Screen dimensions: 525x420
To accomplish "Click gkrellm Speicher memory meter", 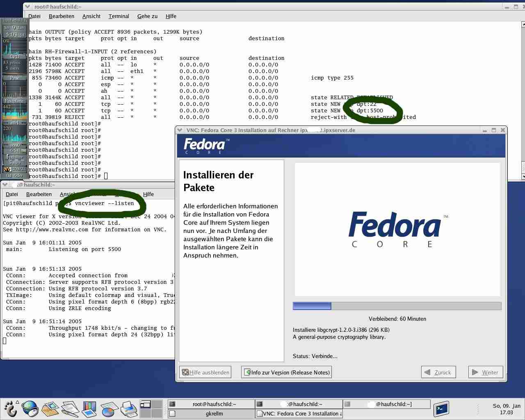I will click(x=15, y=157).
